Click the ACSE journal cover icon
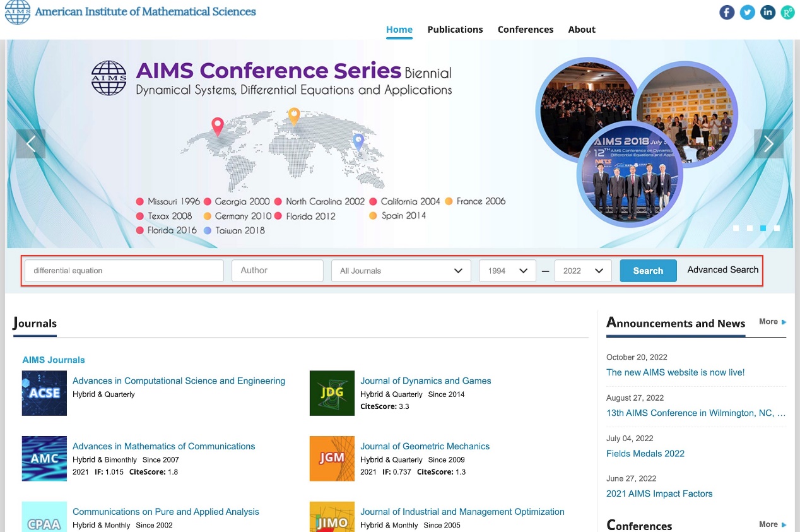The width and height of the screenshot is (800, 532). tap(44, 393)
